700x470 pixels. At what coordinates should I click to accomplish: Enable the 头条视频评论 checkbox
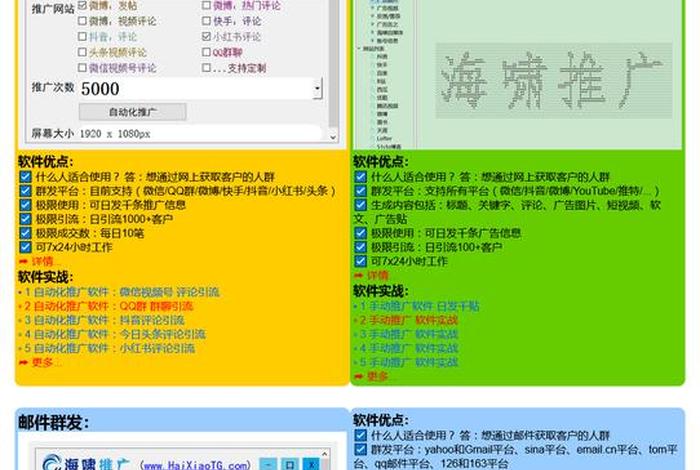pyautogui.click(x=82, y=52)
